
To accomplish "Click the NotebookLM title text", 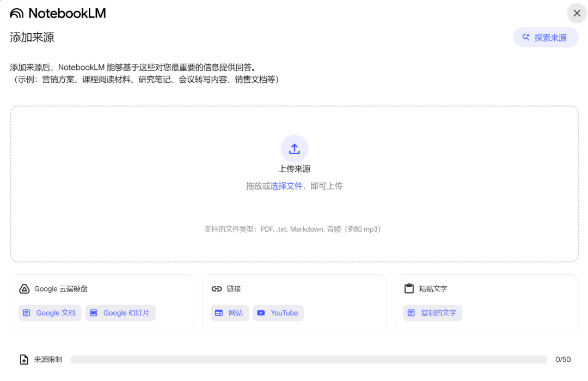I will pyautogui.click(x=67, y=14).
